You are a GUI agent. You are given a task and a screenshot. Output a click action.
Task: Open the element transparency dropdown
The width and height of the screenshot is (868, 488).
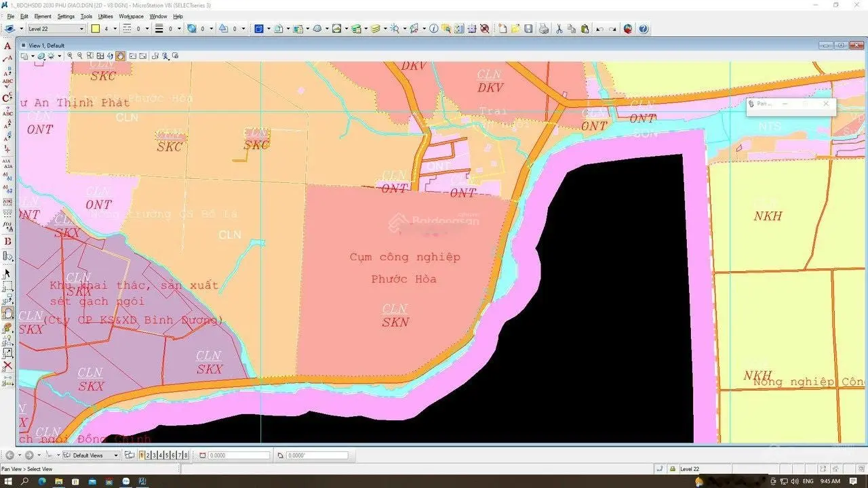tap(211, 29)
